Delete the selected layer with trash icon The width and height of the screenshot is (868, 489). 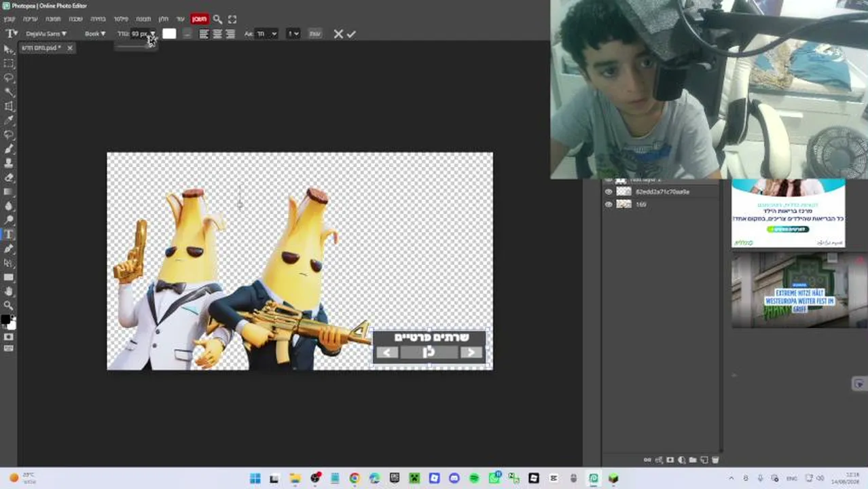715,460
